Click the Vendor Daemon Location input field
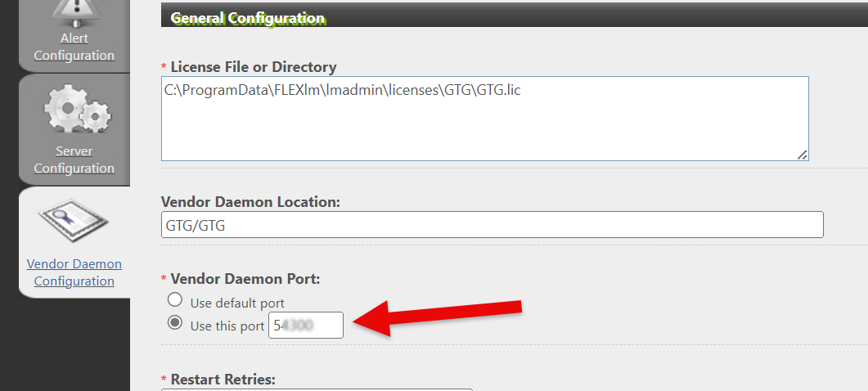868x391 pixels. (x=492, y=224)
